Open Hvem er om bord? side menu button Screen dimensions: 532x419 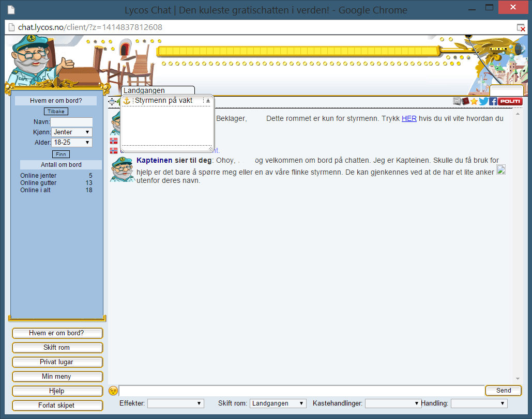(57, 333)
